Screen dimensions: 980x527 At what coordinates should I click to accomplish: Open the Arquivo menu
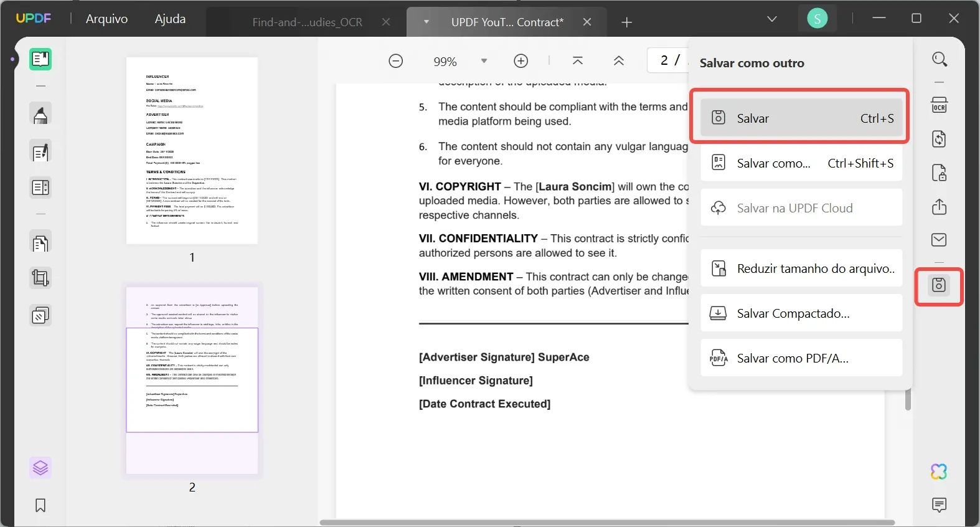pyautogui.click(x=107, y=19)
